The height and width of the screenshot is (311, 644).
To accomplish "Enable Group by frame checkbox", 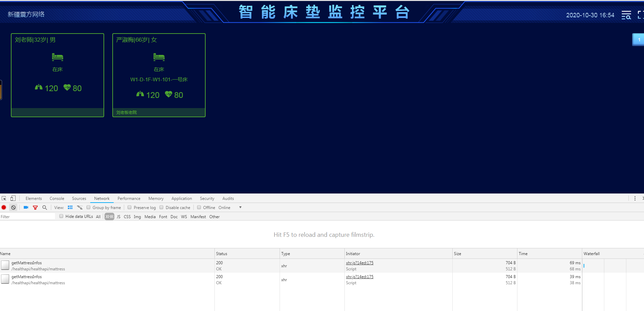I will click(x=88, y=207).
